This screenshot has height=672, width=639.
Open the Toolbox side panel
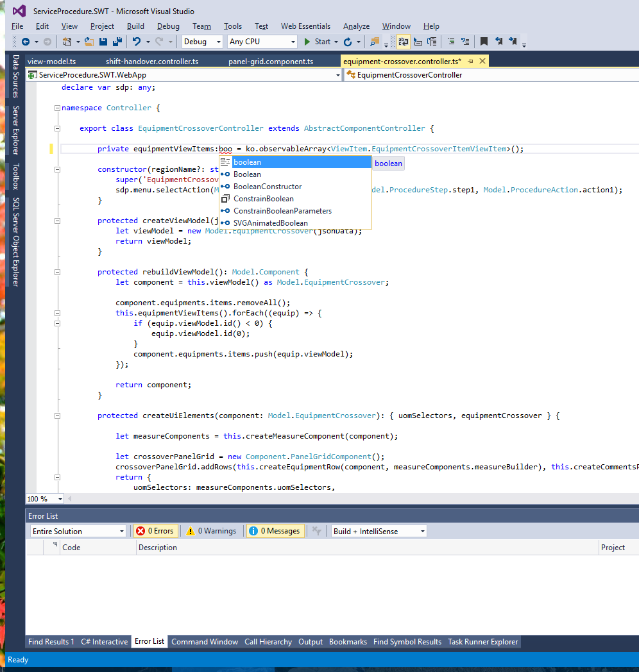(x=15, y=176)
